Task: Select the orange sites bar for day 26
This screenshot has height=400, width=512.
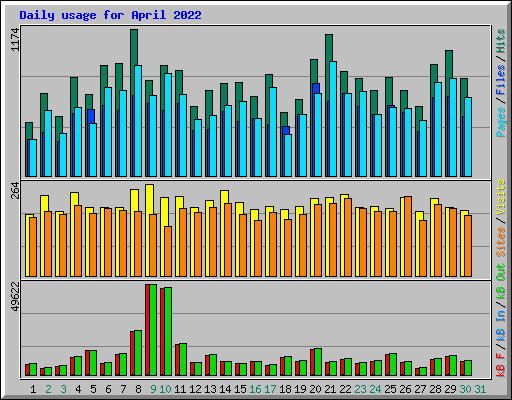Action: click(x=408, y=237)
